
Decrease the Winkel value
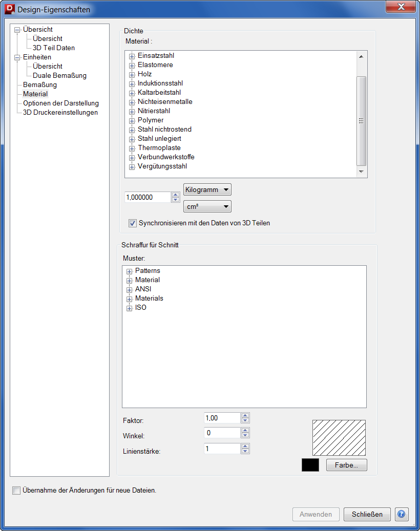[245, 435]
